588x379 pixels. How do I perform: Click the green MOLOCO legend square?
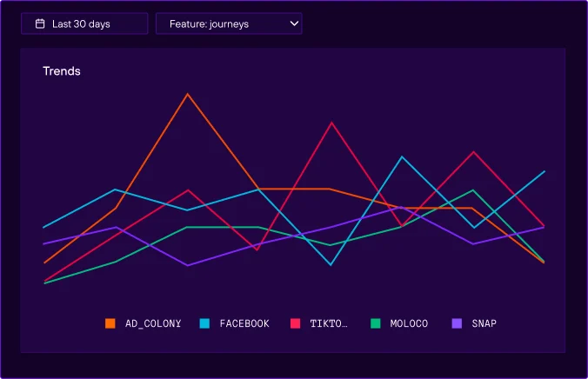[x=376, y=323]
